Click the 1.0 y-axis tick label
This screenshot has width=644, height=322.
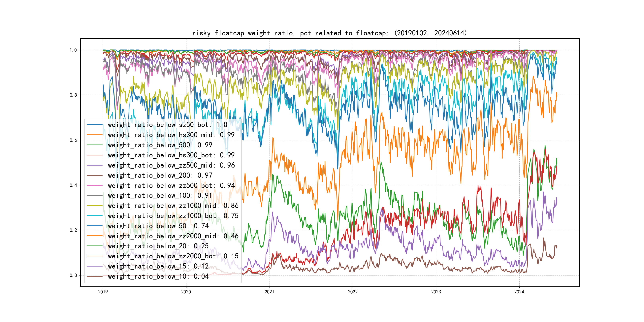point(73,50)
